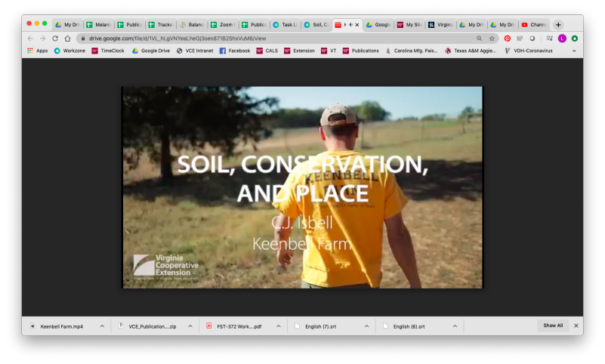Click the address bar URL

177,39
